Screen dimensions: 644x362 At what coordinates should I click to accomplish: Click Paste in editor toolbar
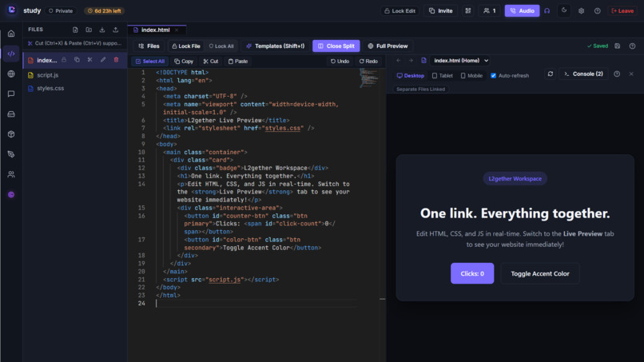pyautogui.click(x=238, y=62)
